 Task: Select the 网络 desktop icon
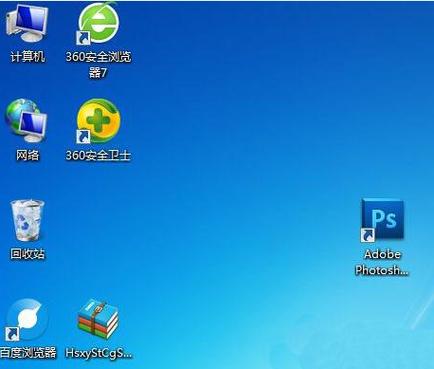click(x=26, y=121)
